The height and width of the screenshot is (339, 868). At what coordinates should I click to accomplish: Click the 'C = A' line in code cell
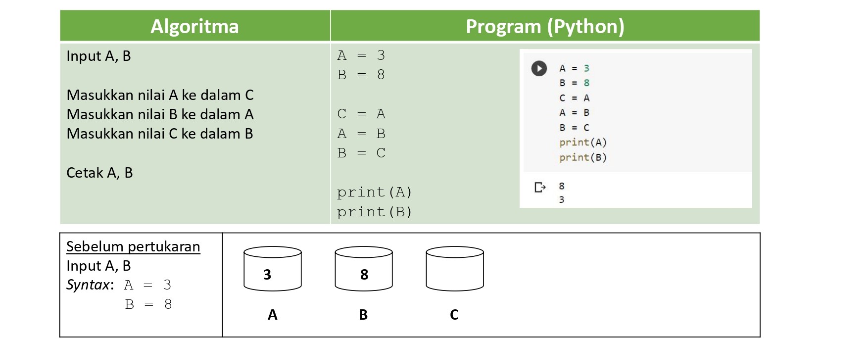(575, 98)
